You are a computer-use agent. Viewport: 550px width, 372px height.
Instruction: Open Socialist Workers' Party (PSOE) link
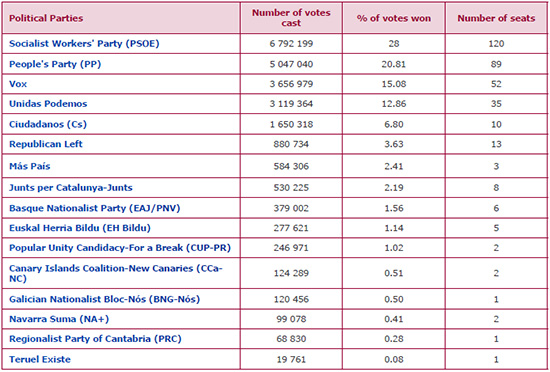(x=84, y=44)
